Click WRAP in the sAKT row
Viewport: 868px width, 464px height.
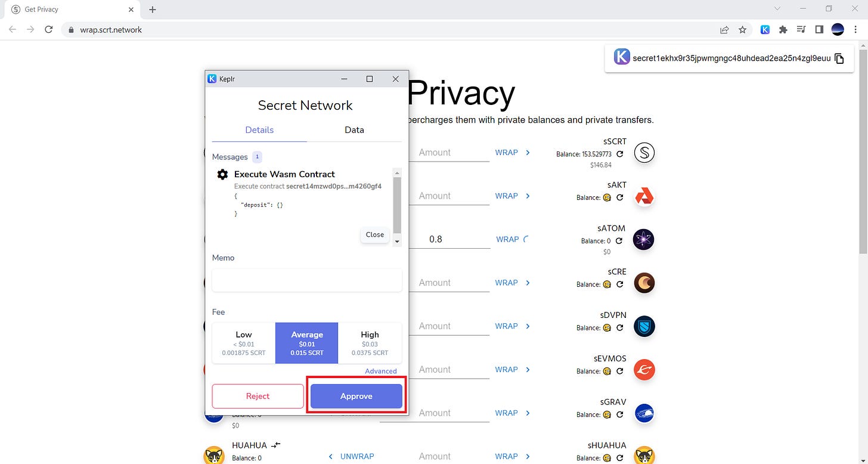pos(512,196)
